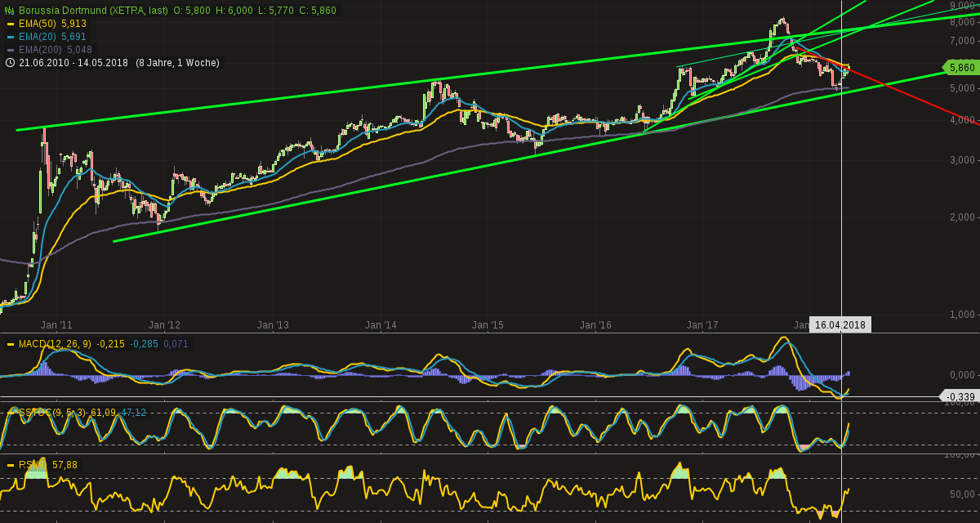Click the 16.04.2018 crosshair date label

(840, 324)
